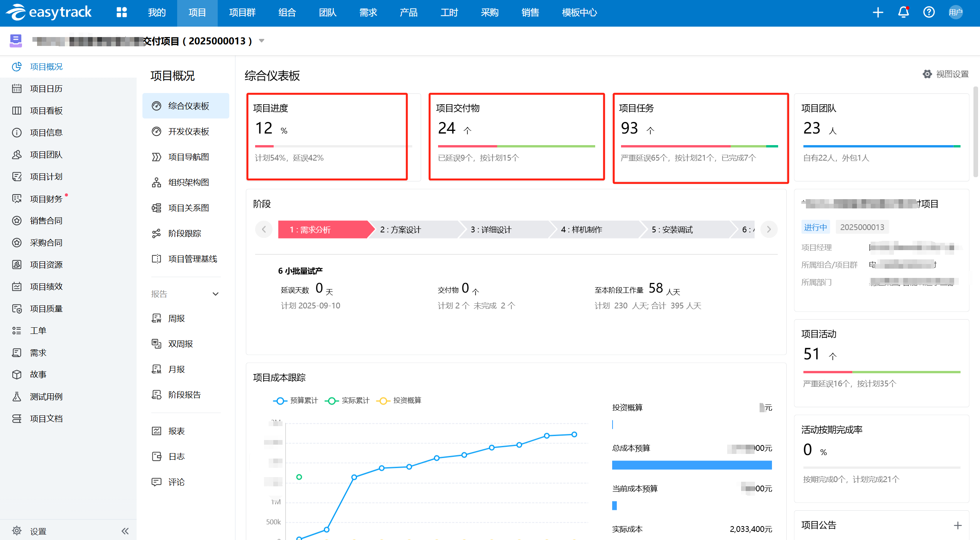Click the notification bell icon
This screenshot has width=980, height=540.
tap(903, 12)
